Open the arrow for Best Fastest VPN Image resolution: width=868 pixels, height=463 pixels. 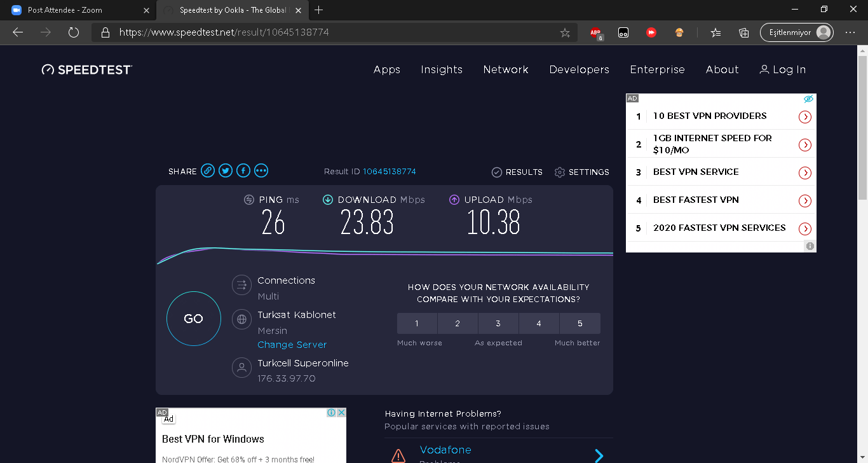tap(805, 200)
